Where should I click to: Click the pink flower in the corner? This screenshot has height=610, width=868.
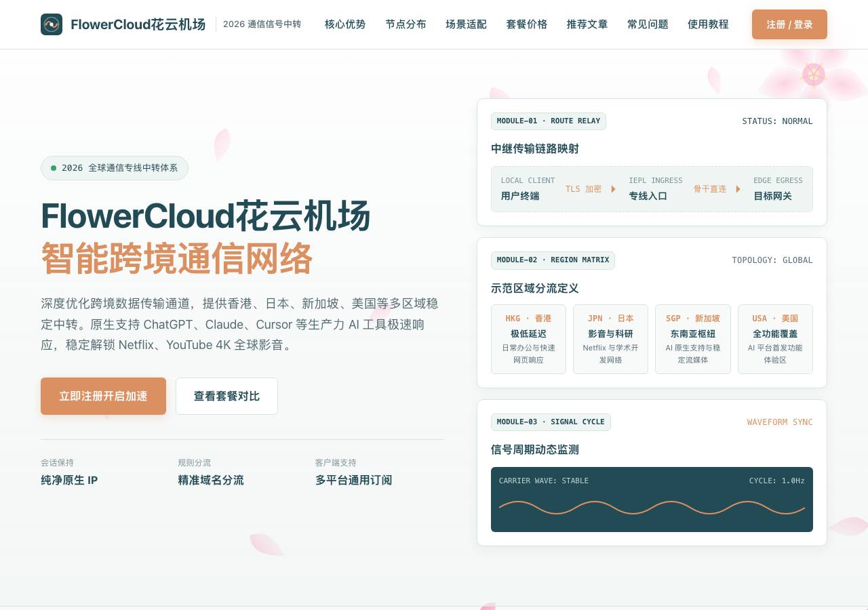[814, 75]
